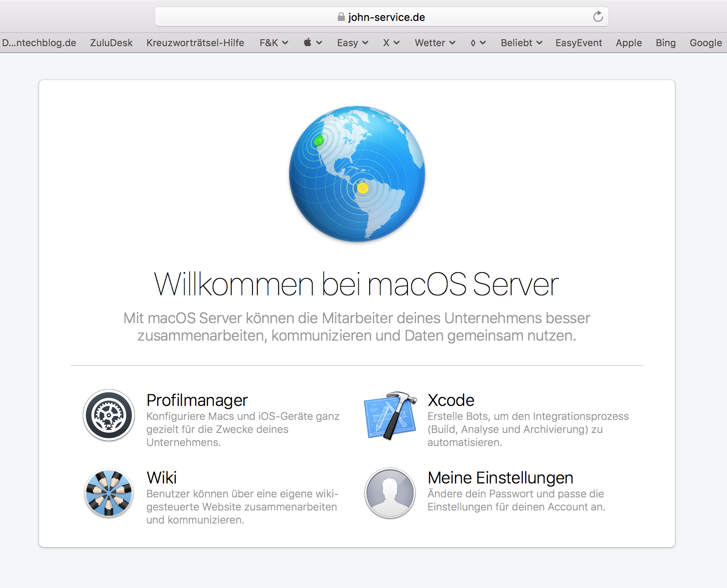
Task: Click the Xcode hammer icon
Action: coord(390,416)
